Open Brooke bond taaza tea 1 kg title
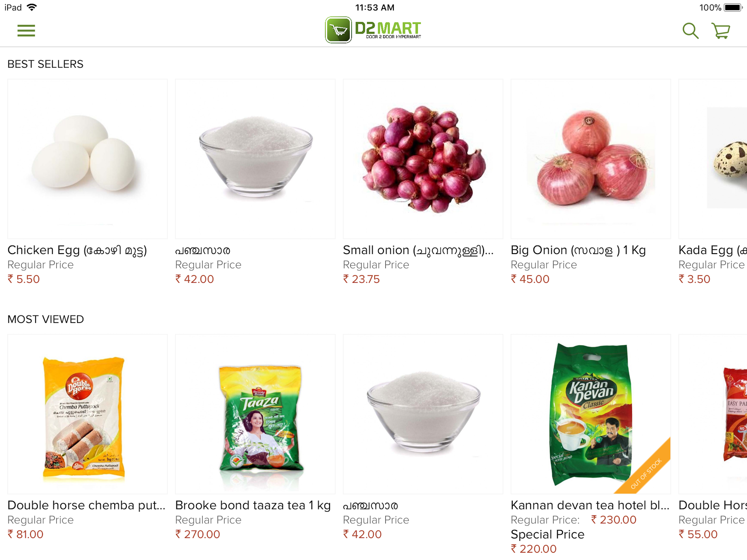 (x=253, y=505)
